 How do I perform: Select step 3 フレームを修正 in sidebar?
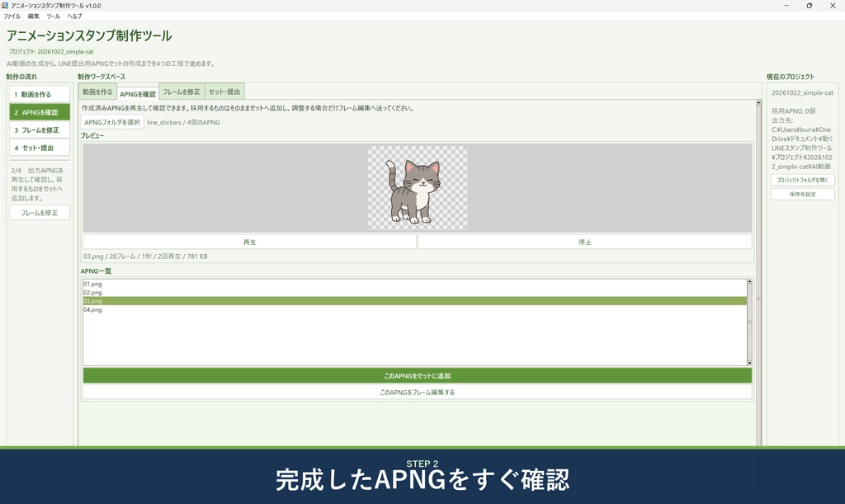[40, 130]
